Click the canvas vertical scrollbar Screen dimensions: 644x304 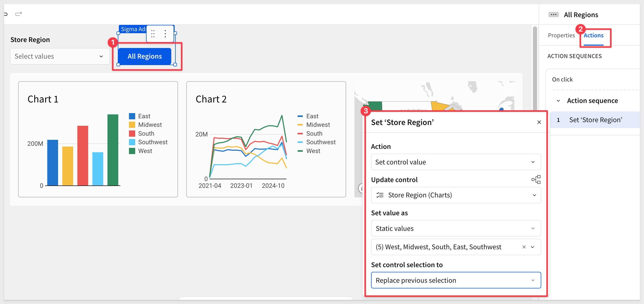535,67
